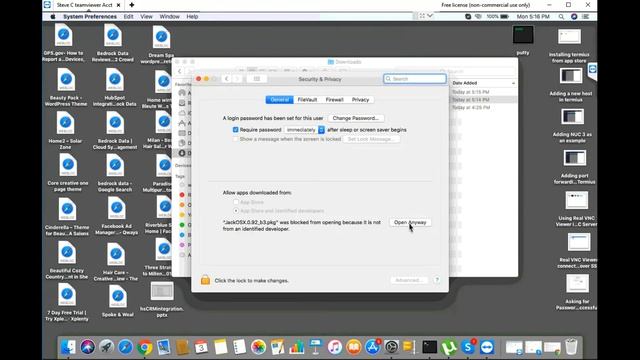The width and height of the screenshot is (640, 360).
Task: Open the System Preferences menu
Action: coord(90,17)
